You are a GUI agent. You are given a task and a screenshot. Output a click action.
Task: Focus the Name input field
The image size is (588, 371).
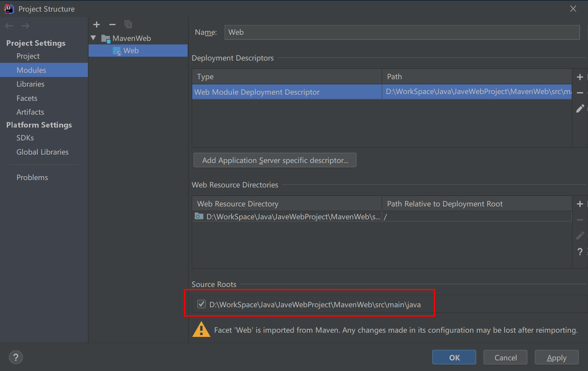tap(402, 32)
